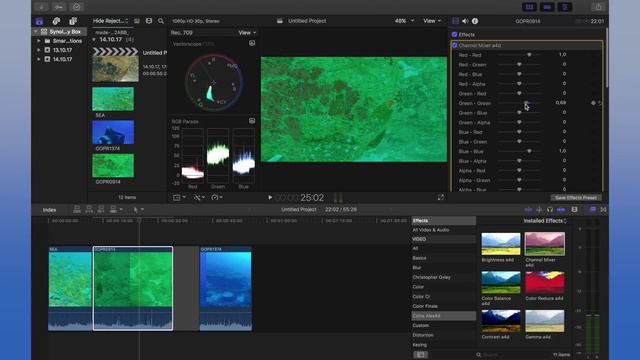The width and height of the screenshot is (640, 360).
Task: Select the GOPR1374 clip in browser
Action: click(113, 132)
